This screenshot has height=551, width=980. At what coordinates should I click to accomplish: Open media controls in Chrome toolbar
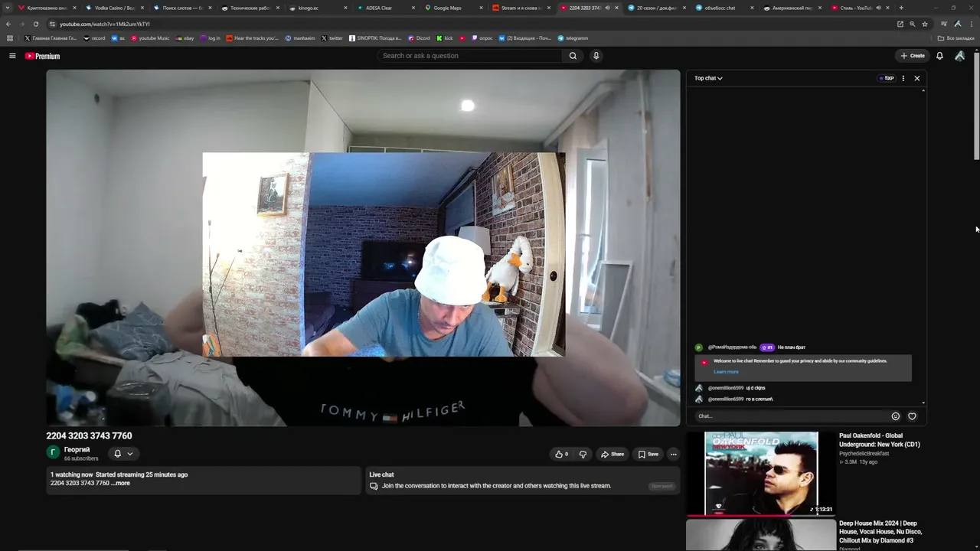(944, 24)
